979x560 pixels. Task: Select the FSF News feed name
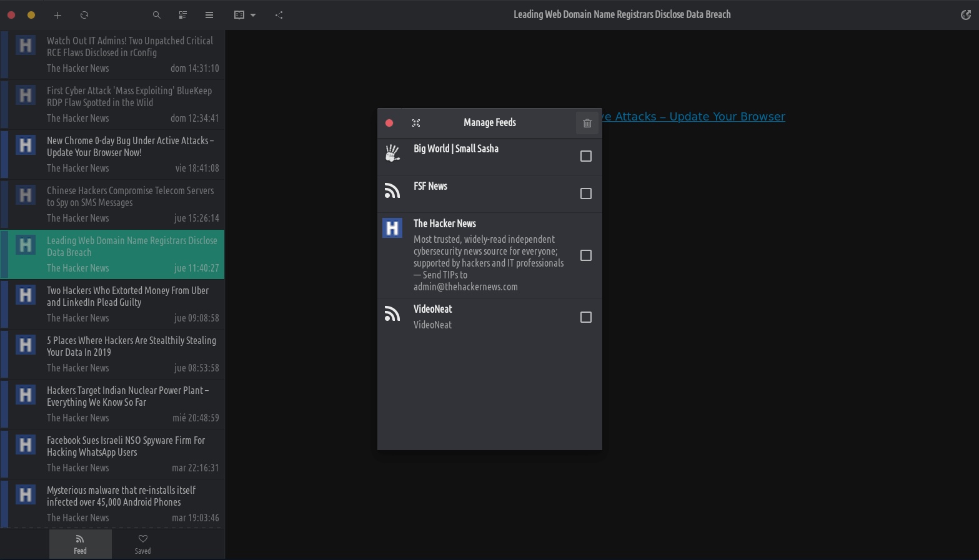click(x=430, y=186)
